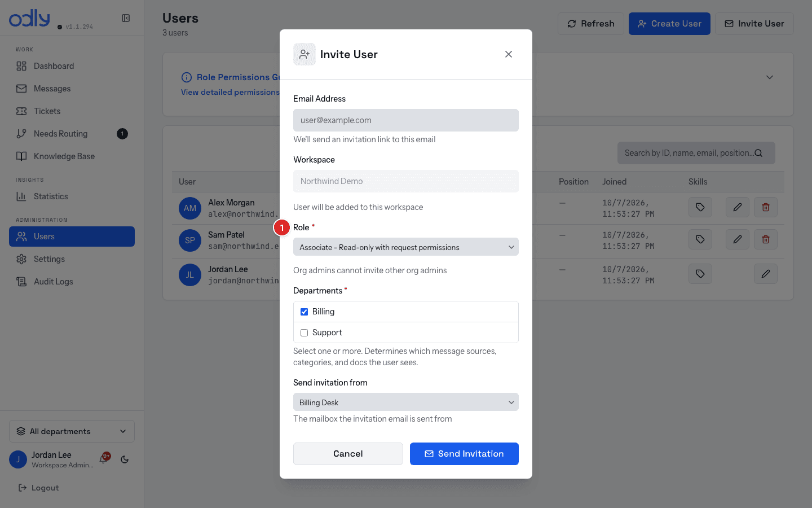Click the search magnifier icon
Image resolution: width=812 pixels, height=508 pixels.
coord(758,153)
